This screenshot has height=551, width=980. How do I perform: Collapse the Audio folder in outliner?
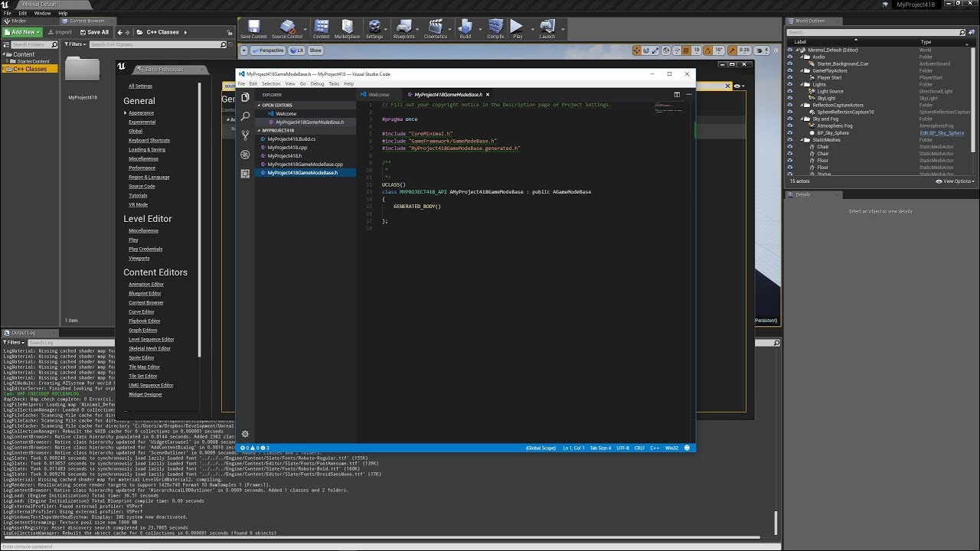tap(802, 57)
